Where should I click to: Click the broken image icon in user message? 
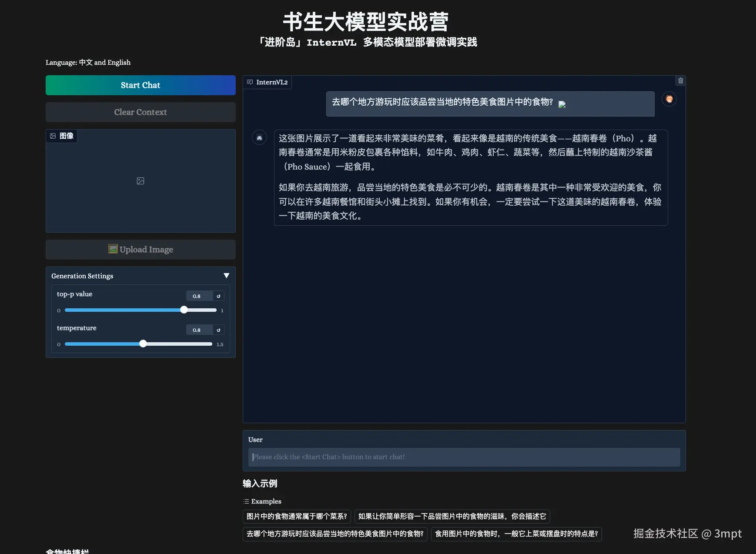coord(562,104)
